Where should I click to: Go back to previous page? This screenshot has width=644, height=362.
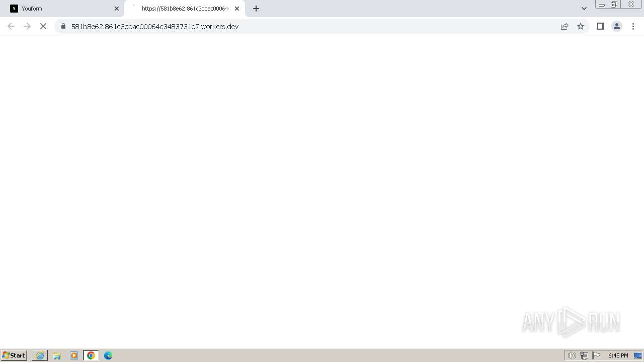click(x=11, y=26)
